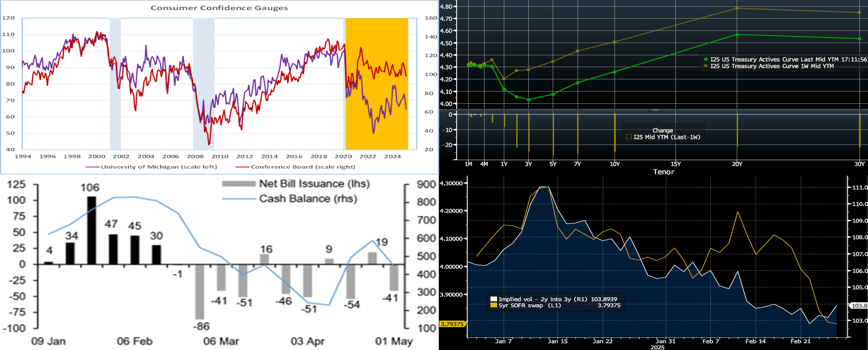Click the Jan 15 date axis label
The width and height of the screenshot is (868, 350).
[557, 341]
